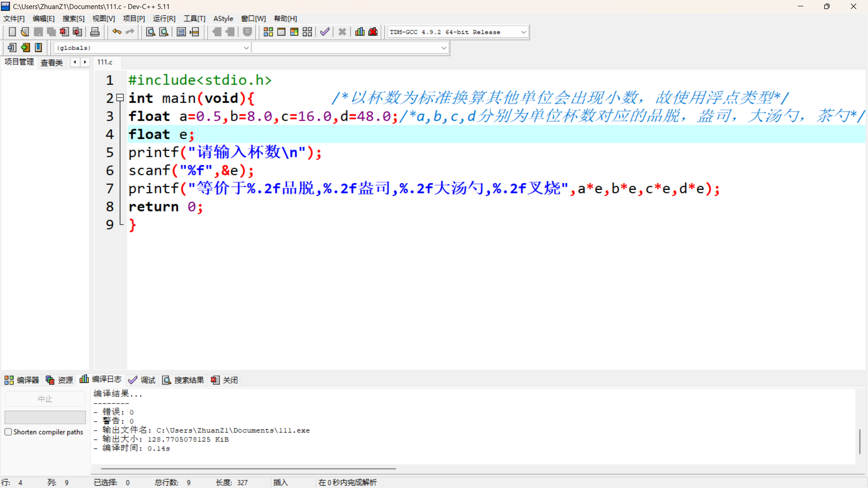Click the Open file icon

pyautogui.click(x=25, y=32)
